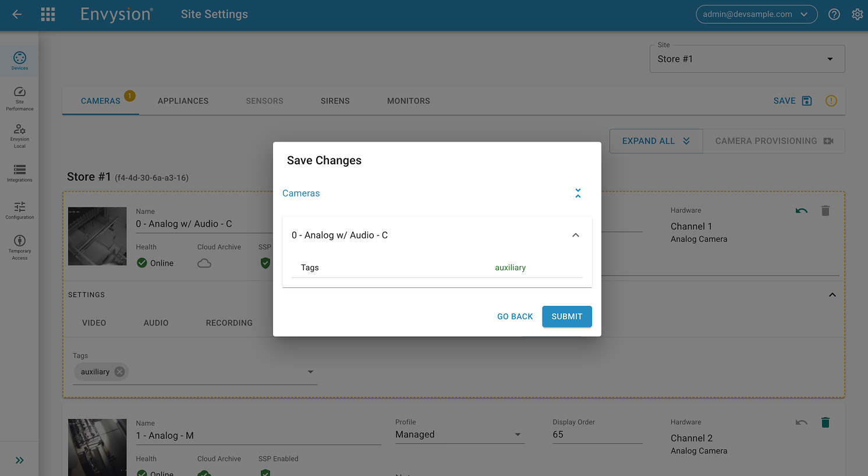868x476 pixels.
Task: Collapse all Cameras changes in dialog
Action: click(578, 193)
